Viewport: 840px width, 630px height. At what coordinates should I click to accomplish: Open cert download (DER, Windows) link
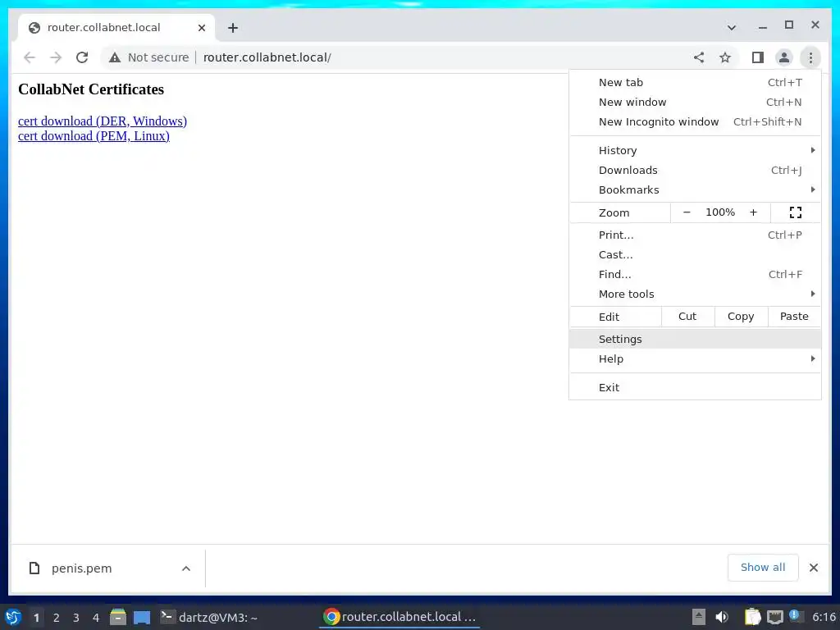103,121
